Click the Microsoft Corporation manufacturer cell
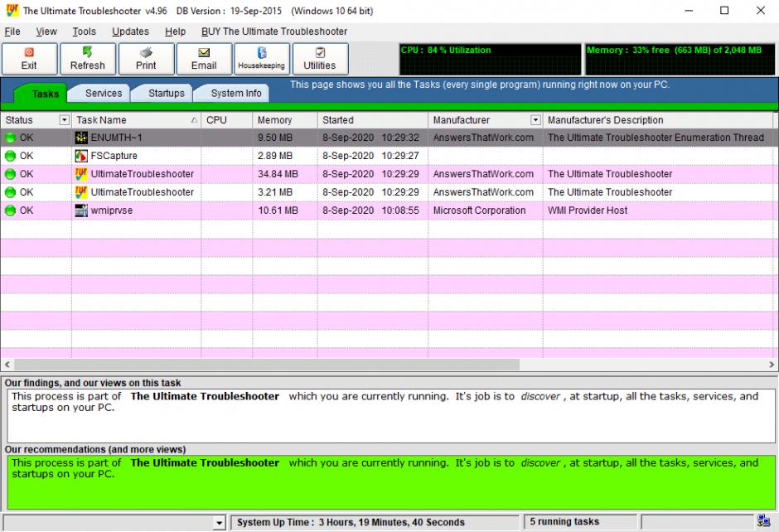The height and width of the screenshot is (532, 779). tap(480, 210)
